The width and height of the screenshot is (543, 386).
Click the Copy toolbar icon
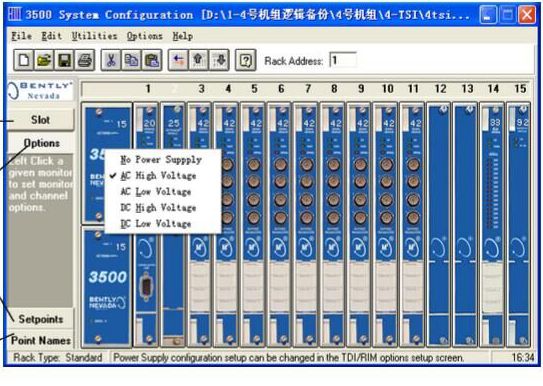click(131, 61)
